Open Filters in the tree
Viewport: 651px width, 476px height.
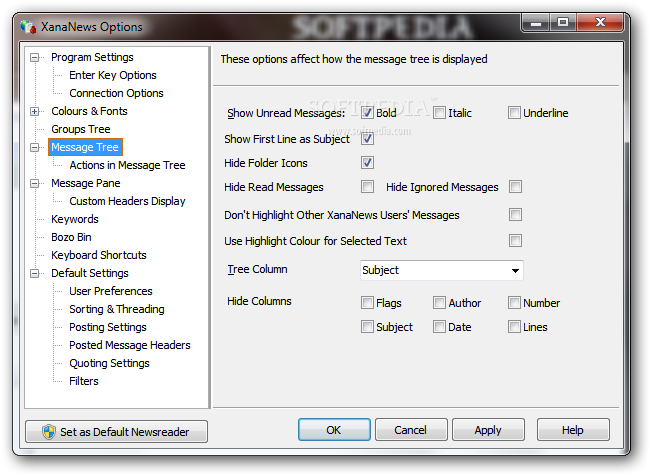(x=83, y=381)
